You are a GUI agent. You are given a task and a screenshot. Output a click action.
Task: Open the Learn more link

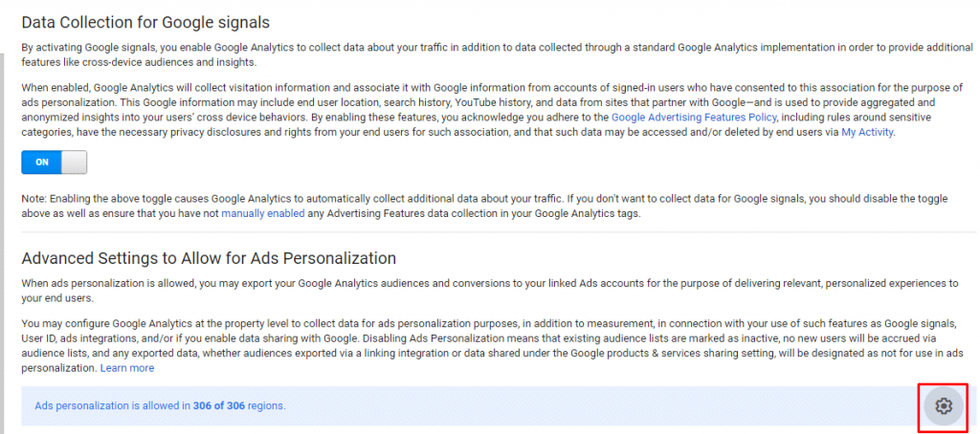pos(127,368)
